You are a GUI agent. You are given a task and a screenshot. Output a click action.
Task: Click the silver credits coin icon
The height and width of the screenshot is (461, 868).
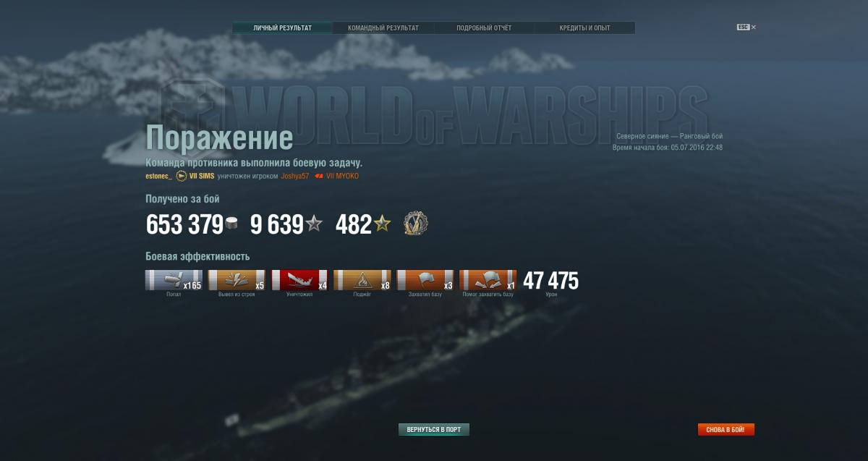coord(231,225)
